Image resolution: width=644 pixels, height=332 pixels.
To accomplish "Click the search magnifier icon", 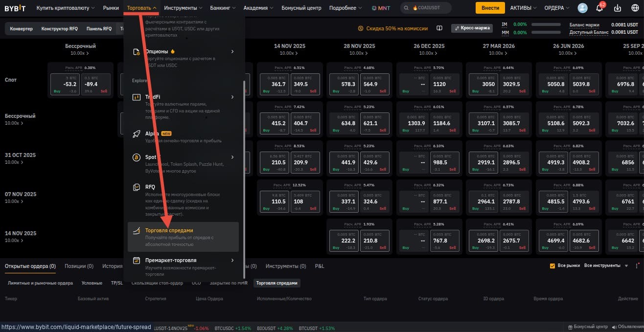I will (406, 8).
